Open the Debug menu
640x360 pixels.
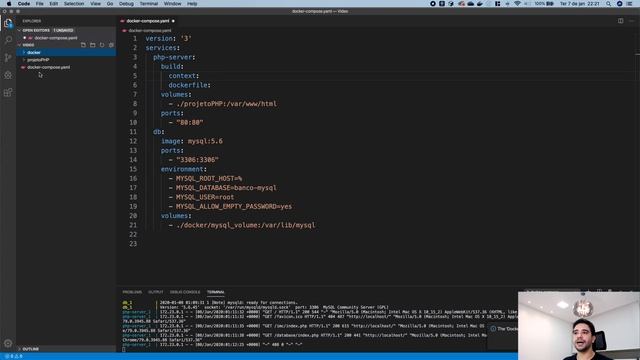(x=126, y=4)
